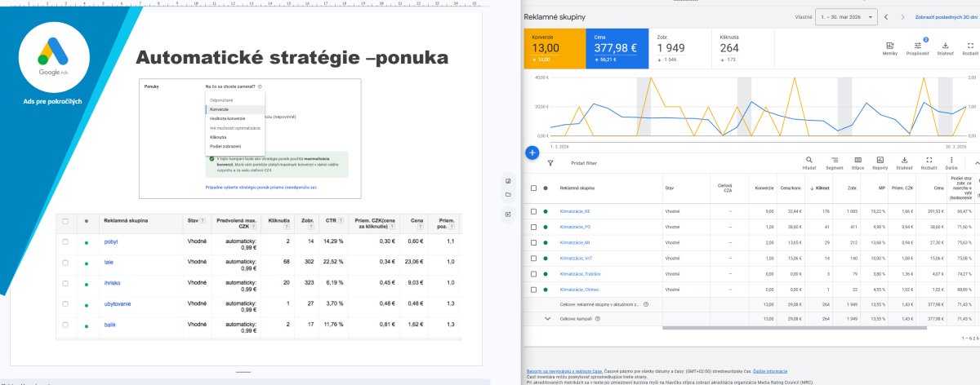Select the Cena scorecard tab

617,45
